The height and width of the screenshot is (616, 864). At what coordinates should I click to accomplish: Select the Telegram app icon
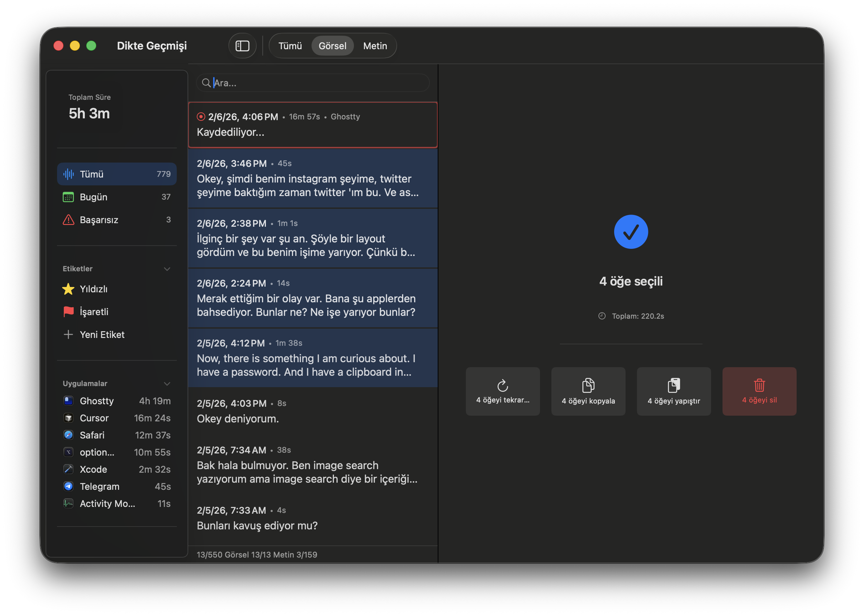point(68,486)
